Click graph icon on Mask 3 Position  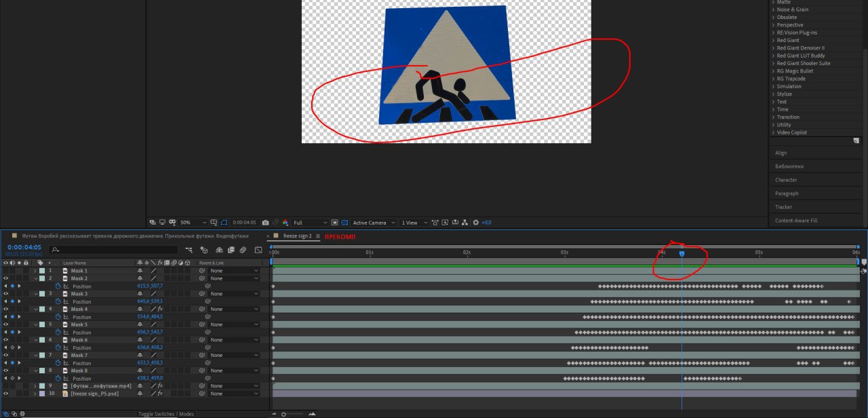pyautogui.click(x=66, y=302)
